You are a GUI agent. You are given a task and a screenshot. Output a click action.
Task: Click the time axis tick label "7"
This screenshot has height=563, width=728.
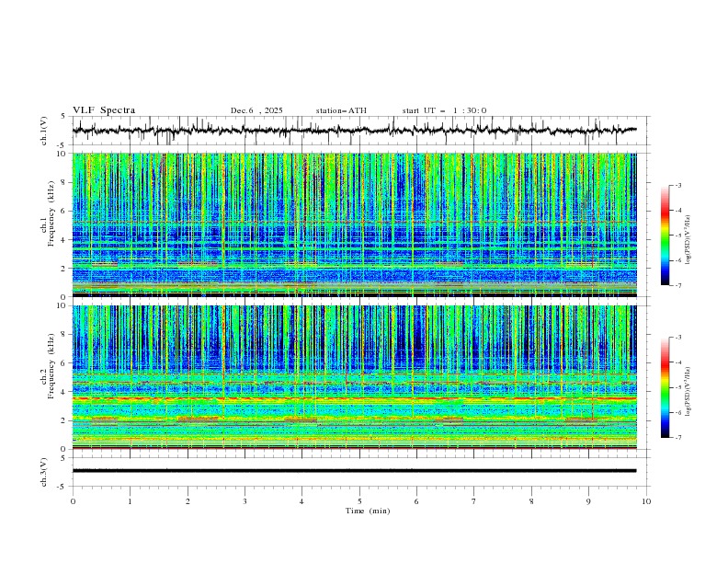click(x=474, y=501)
